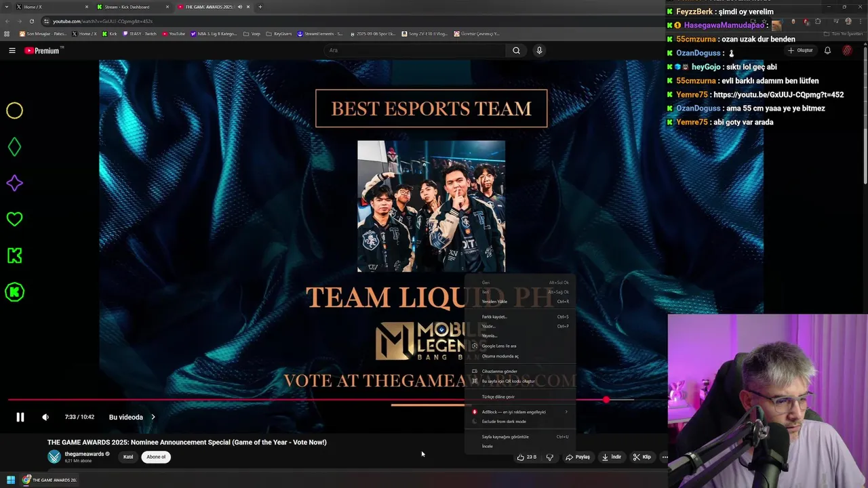
Task: Start voice search with microphone icon
Action: point(539,50)
